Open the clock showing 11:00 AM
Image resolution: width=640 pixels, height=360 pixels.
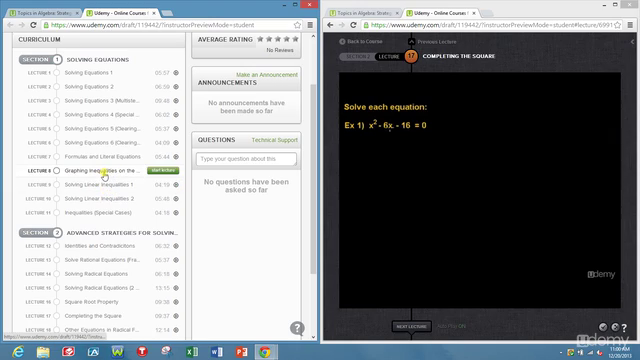[620, 352]
